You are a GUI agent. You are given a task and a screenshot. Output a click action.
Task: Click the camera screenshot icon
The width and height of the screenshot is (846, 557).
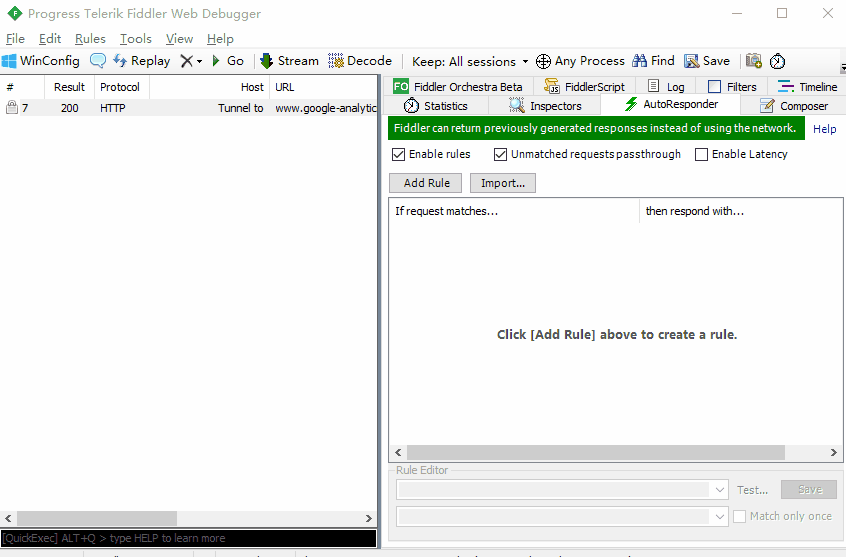coord(754,61)
